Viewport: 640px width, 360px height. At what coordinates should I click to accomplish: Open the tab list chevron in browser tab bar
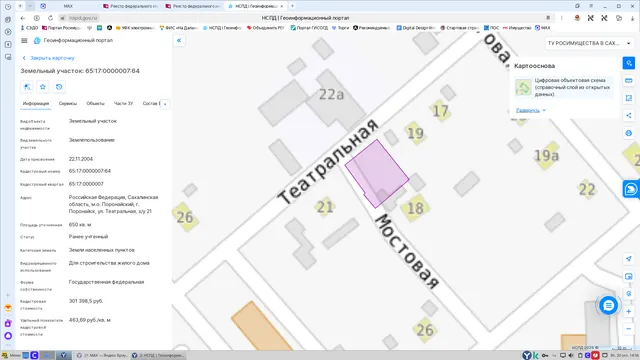(x=30, y=6)
